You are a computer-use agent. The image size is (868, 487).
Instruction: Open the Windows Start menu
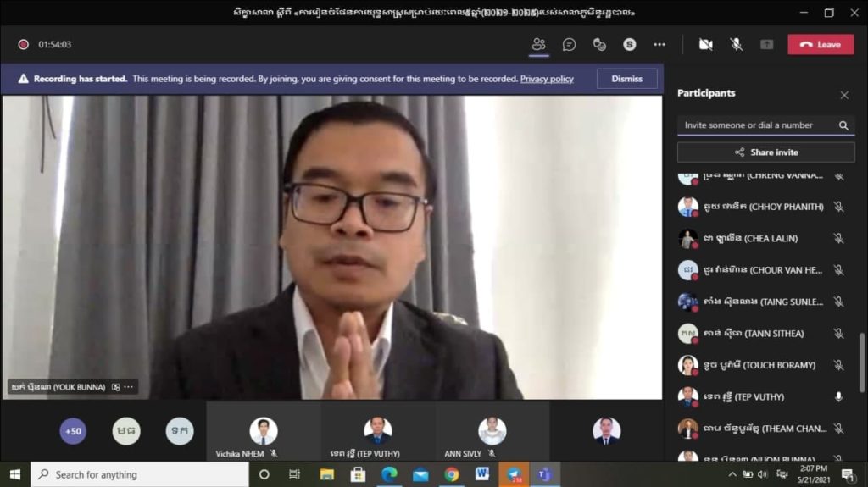[x=15, y=474]
